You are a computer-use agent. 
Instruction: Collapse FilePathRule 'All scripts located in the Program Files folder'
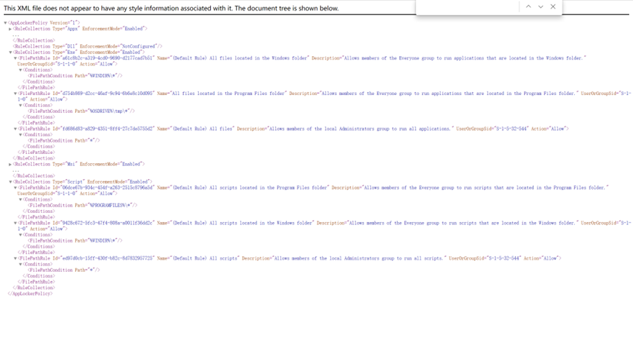15,188
